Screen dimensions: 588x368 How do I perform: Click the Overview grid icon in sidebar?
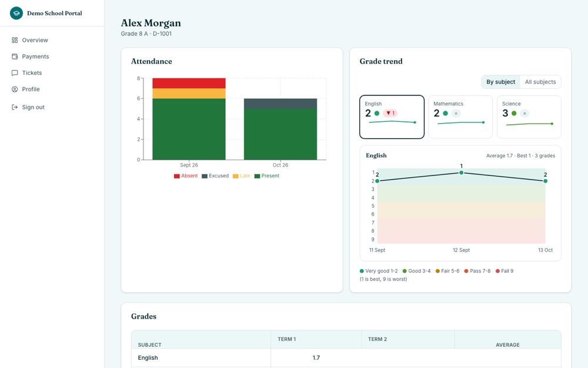pos(15,40)
